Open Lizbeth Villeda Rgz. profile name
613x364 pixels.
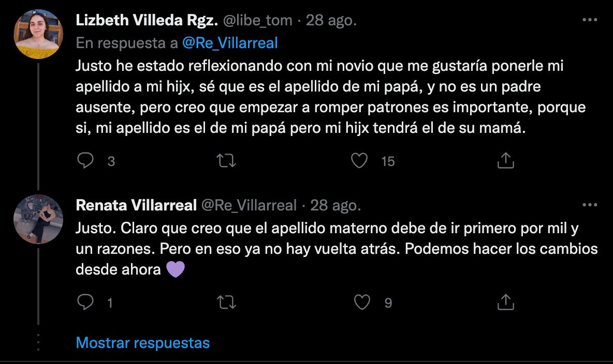(147, 20)
